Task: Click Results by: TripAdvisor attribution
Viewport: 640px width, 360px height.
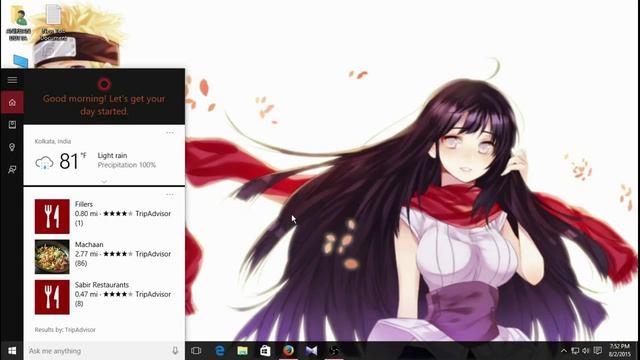Action: 65,330
